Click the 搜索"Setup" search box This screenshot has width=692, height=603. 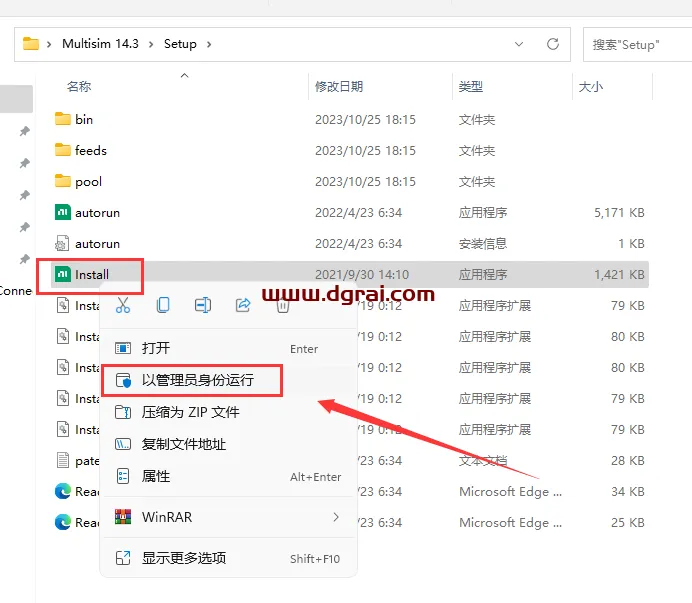[x=637, y=45]
